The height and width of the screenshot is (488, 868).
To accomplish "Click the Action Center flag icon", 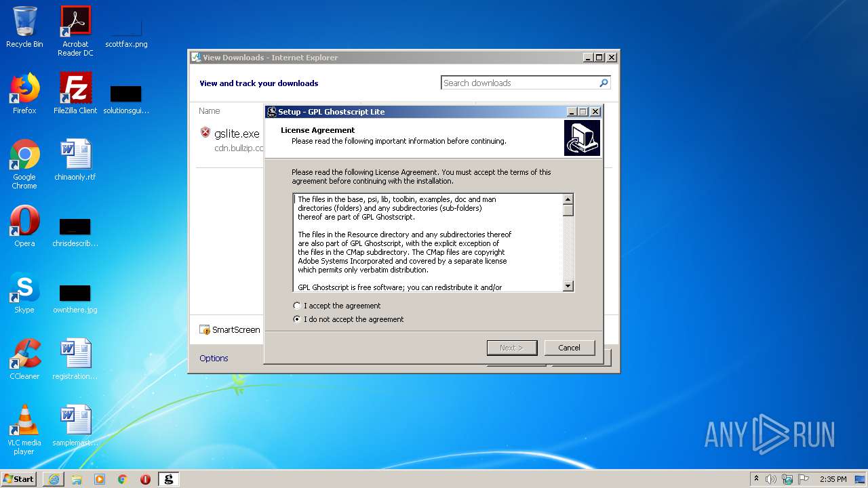I will tap(804, 479).
